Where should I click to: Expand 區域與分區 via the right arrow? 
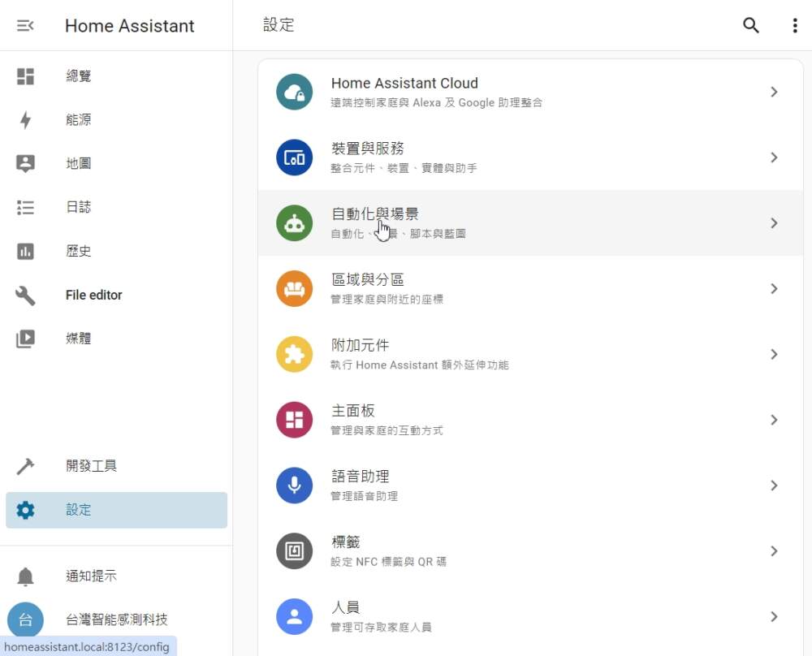(x=772, y=288)
